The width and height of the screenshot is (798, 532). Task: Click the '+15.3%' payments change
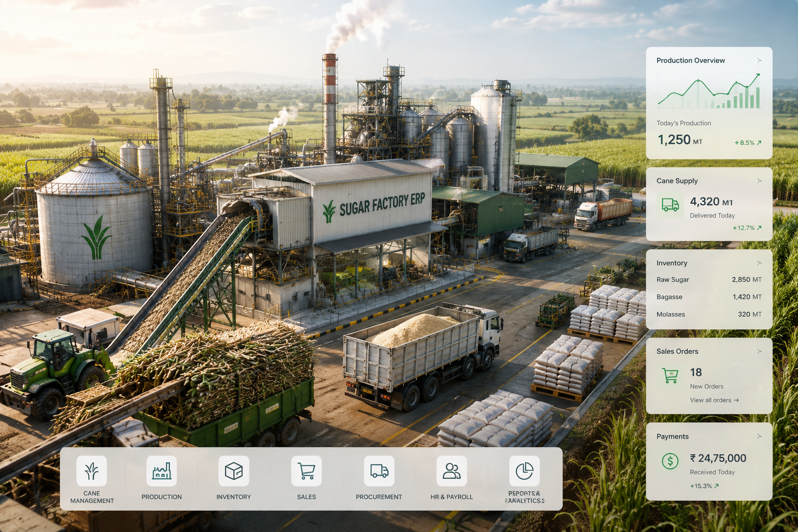click(704, 486)
